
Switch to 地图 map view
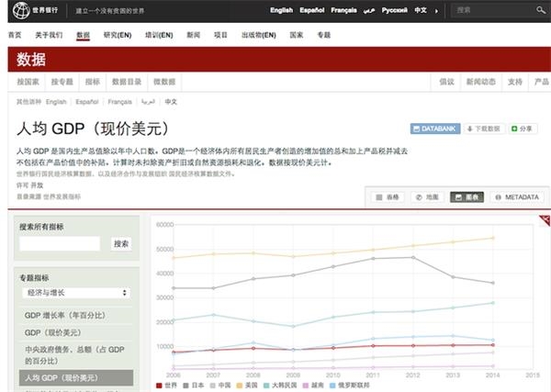coord(427,197)
